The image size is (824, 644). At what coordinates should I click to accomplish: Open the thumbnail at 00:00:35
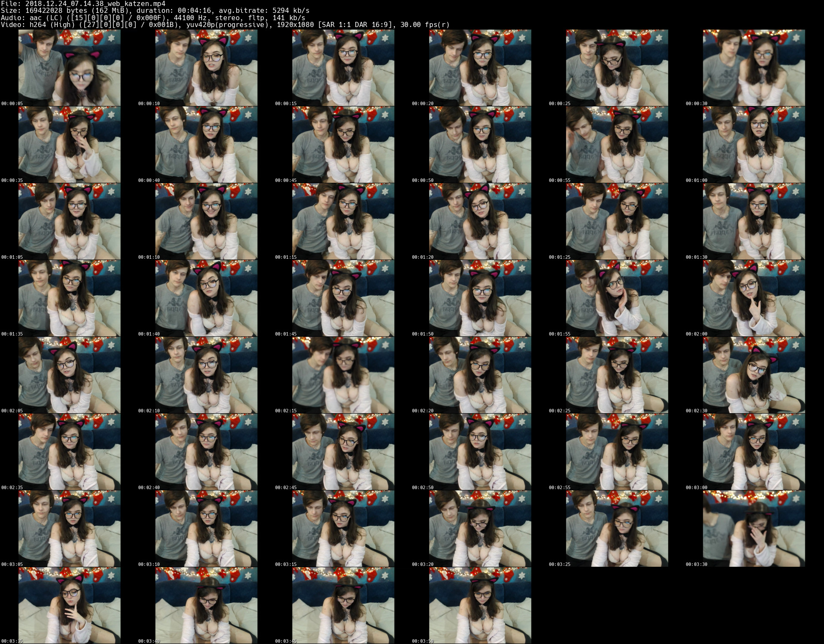point(69,145)
